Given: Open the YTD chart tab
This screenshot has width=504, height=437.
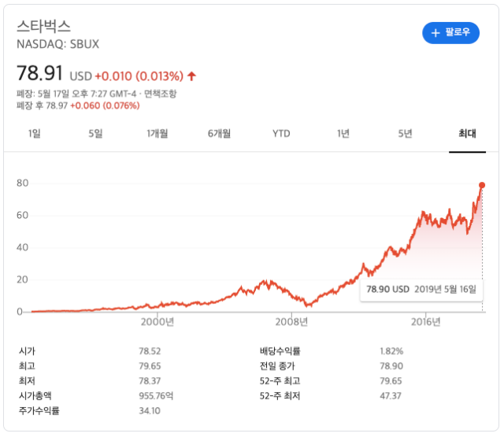Looking at the screenshot, I should point(281,133).
